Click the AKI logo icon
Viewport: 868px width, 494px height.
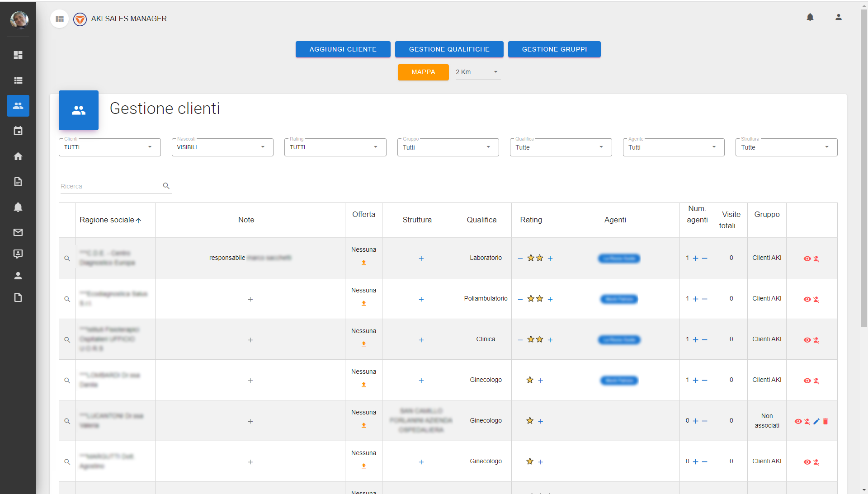[80, 19]
